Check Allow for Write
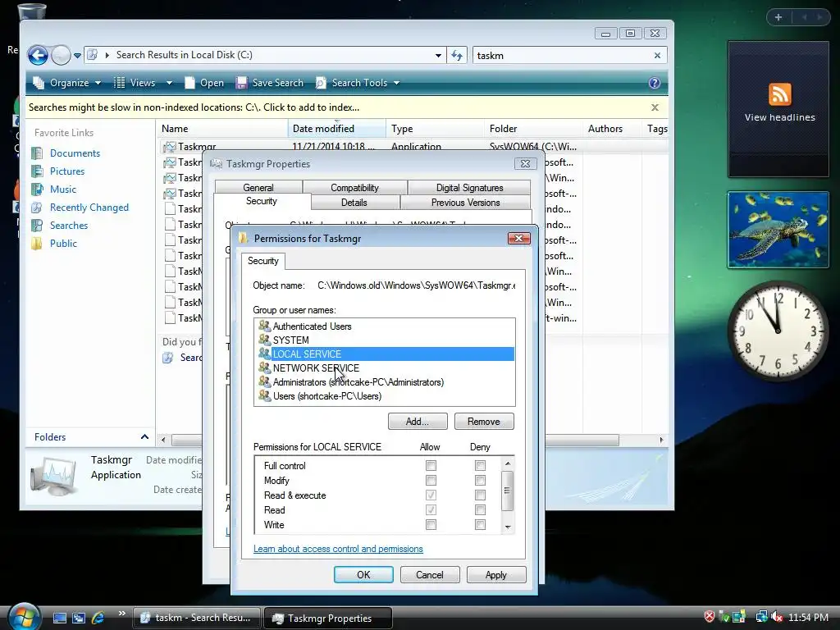840x630 pixels. (431, 525)
